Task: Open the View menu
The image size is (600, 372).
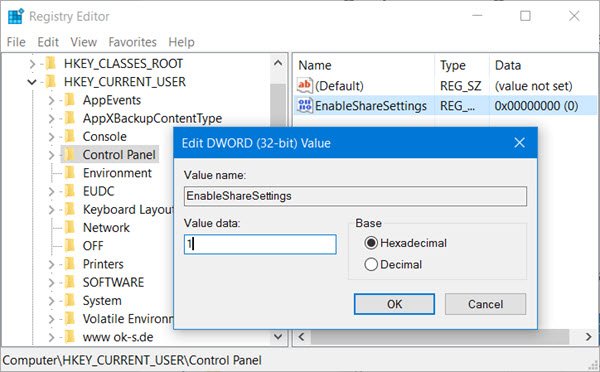Action: (x=83, y=42)
